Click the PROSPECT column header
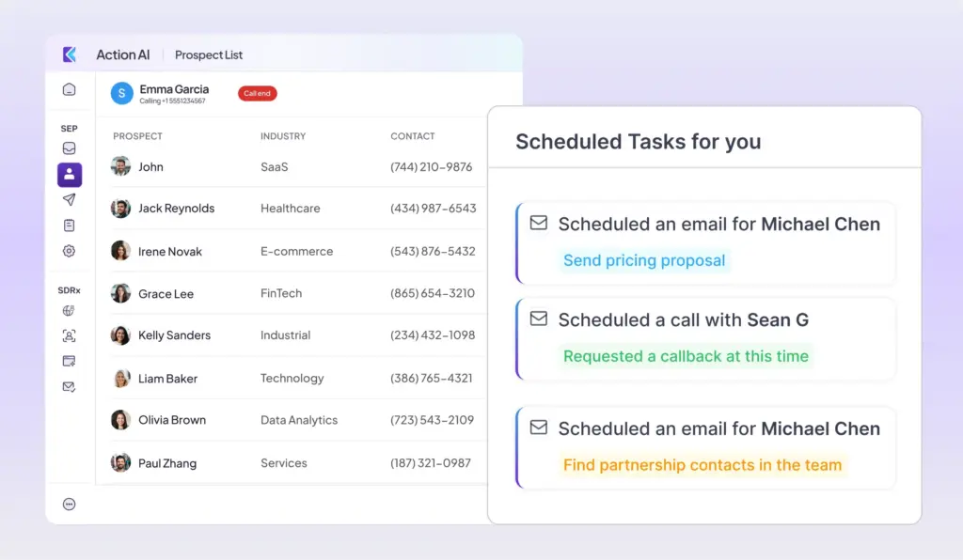This screenshot has width=963, height=560. click(137, 136)
